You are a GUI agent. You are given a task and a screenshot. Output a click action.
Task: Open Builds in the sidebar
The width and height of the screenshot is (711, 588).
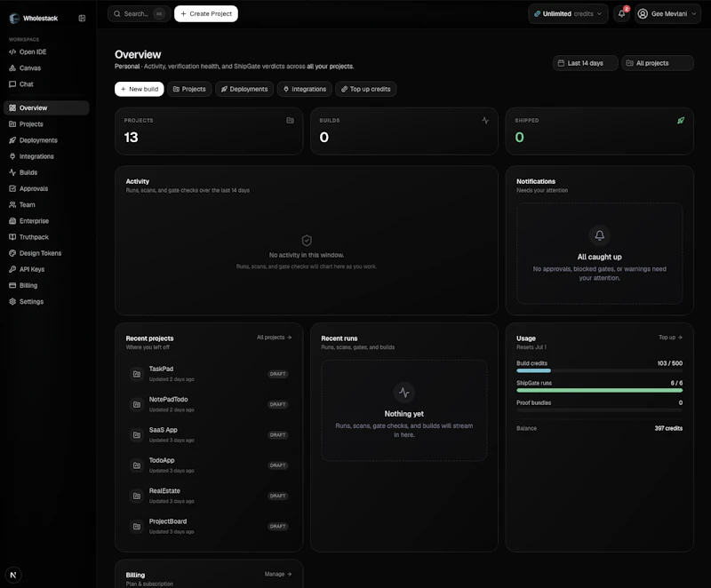(x=46, y=172)
